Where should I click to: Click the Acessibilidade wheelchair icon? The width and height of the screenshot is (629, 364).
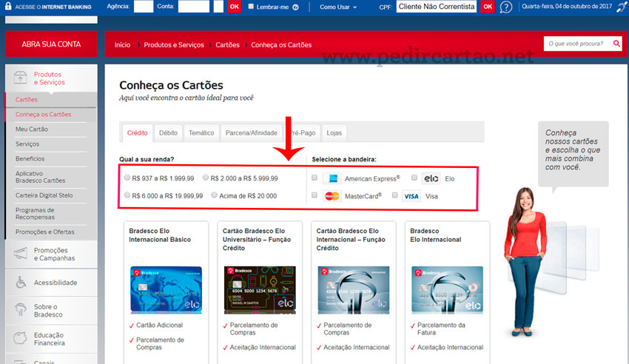point(21,282)
